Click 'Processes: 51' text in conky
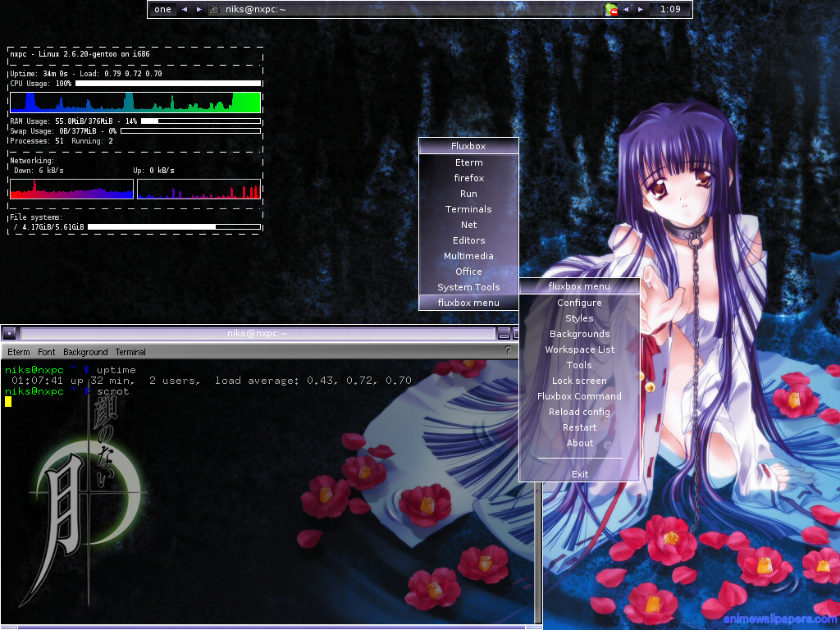The width and height of the screenshot is (840, 630). 37,141
